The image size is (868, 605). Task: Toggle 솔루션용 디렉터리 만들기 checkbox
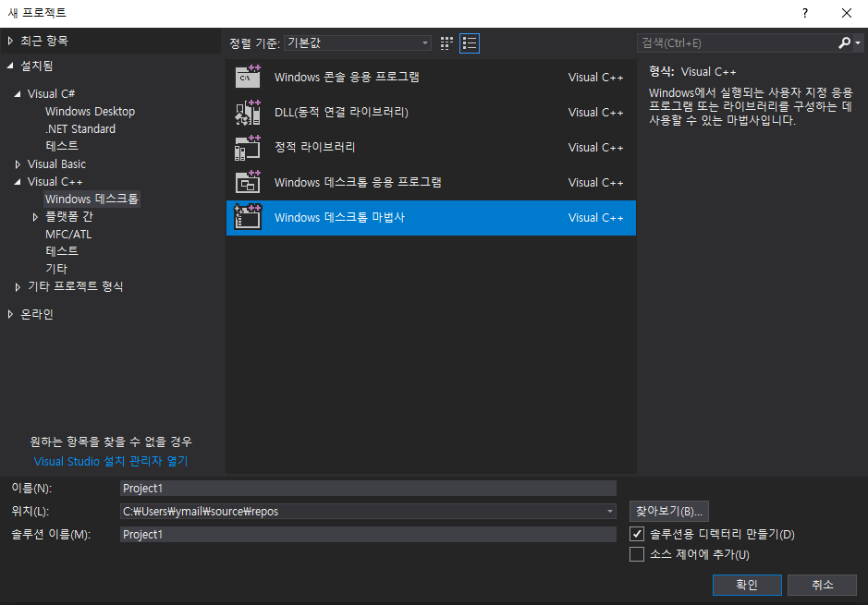[637, 534]
